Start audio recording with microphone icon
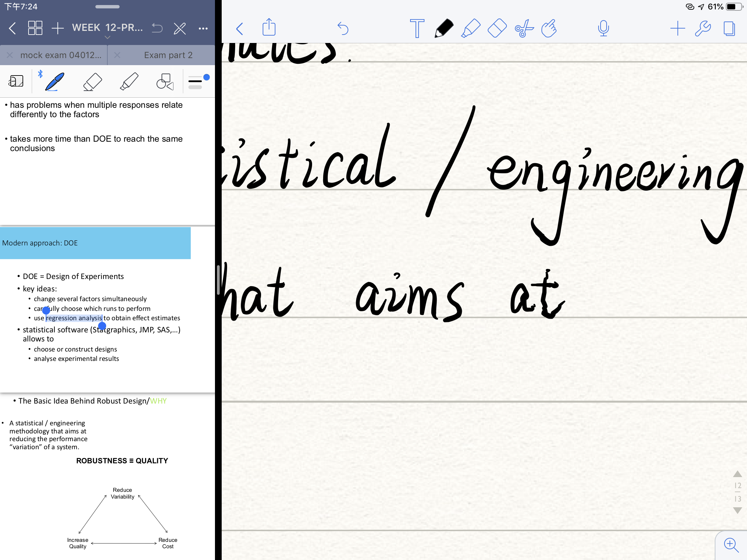Screen dimensions: 747x560 tap(603, 28)
